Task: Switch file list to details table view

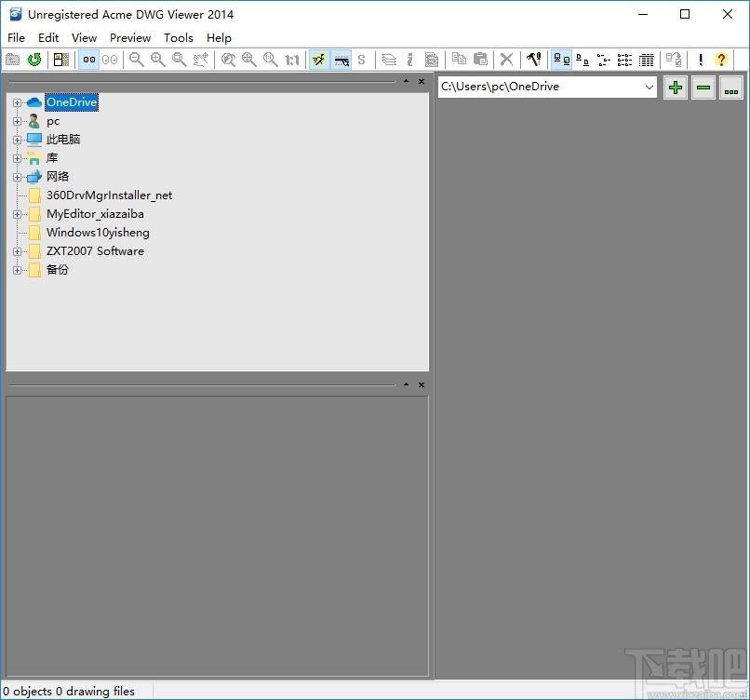Action: click(647, 59)
